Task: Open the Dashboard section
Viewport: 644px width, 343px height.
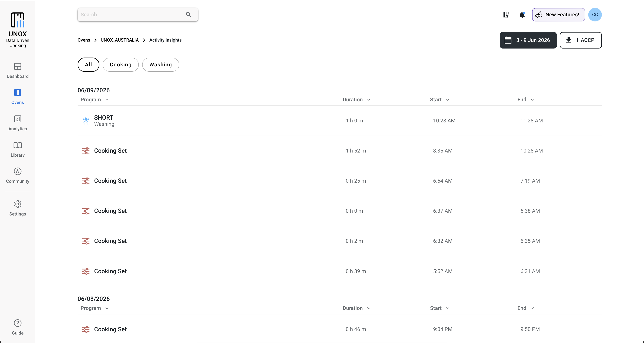Action: coord(18,71)
